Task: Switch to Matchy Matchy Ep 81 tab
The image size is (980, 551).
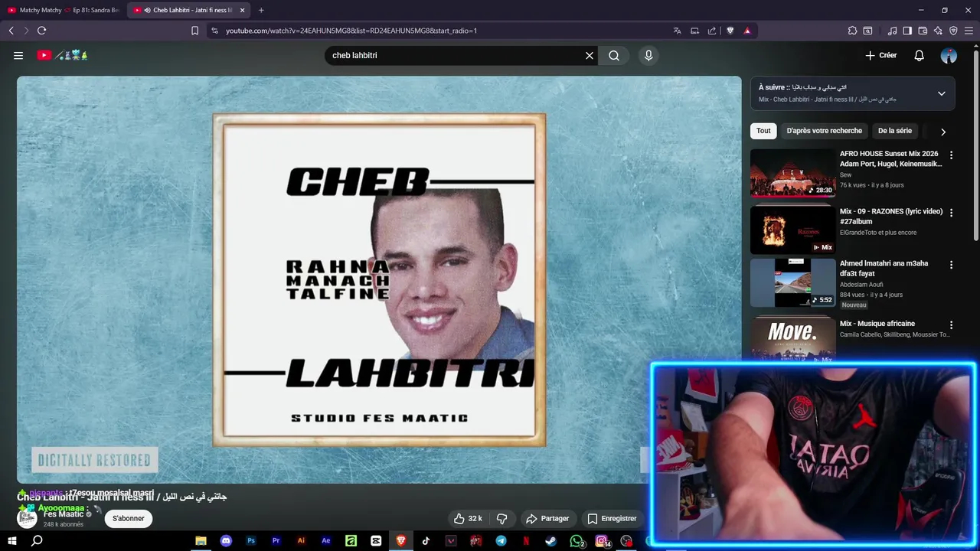Action: [63, 10]
